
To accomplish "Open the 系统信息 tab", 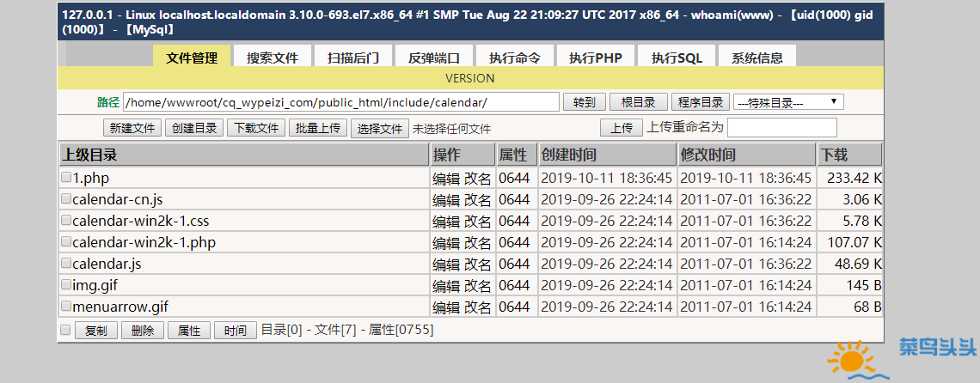I will (756, 57).
